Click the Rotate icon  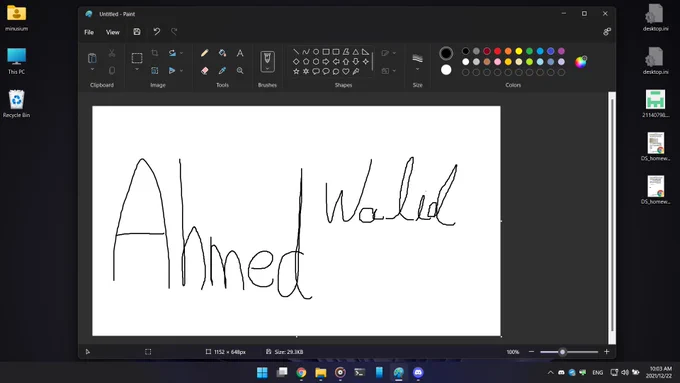172,53
